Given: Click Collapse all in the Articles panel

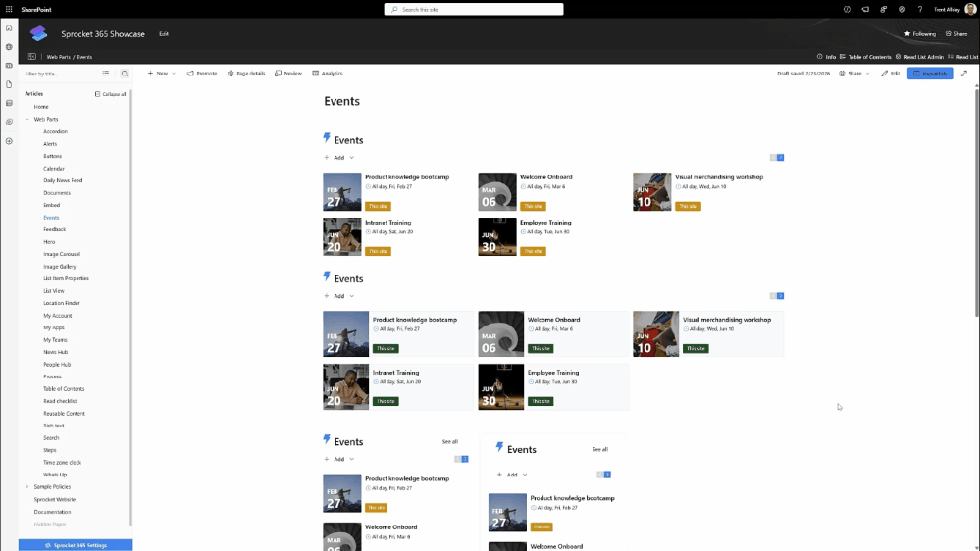Looking at the screenshot, I should [x=110, y=94].
